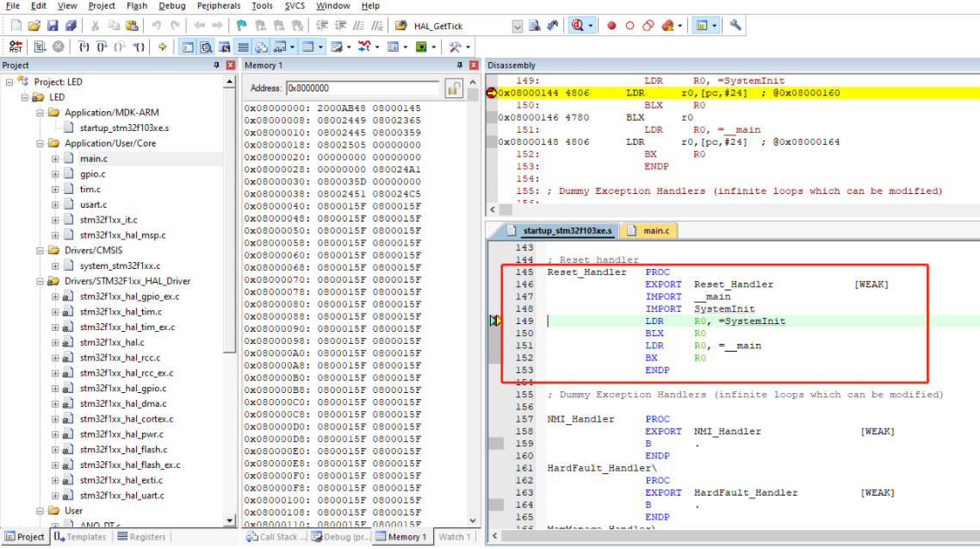Click memory row 0x08000000 value 2000AB48
The image size is (980, 549).
pyautogui.click(x=341, y=109)
